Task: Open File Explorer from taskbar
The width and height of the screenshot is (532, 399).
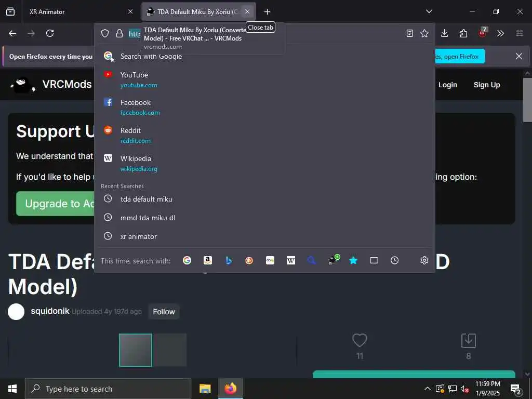Action: click(x=205, y=389)
